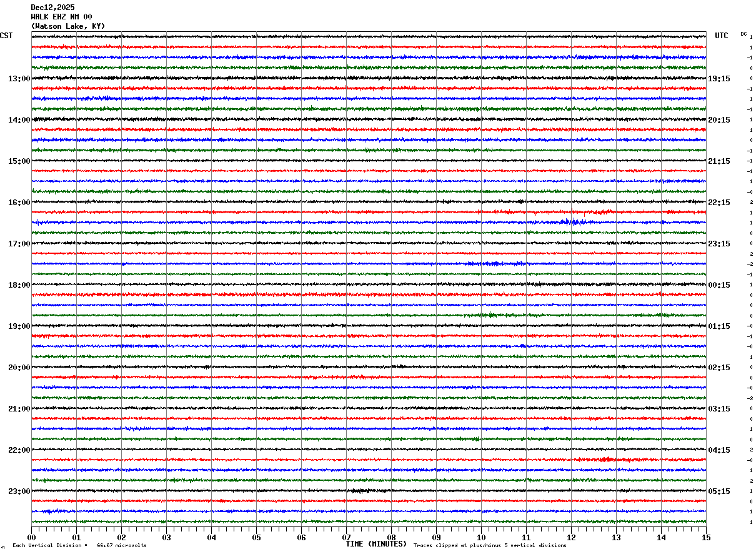
Task: Click the 05:15 UTC time label
Action: click(719, 491)
